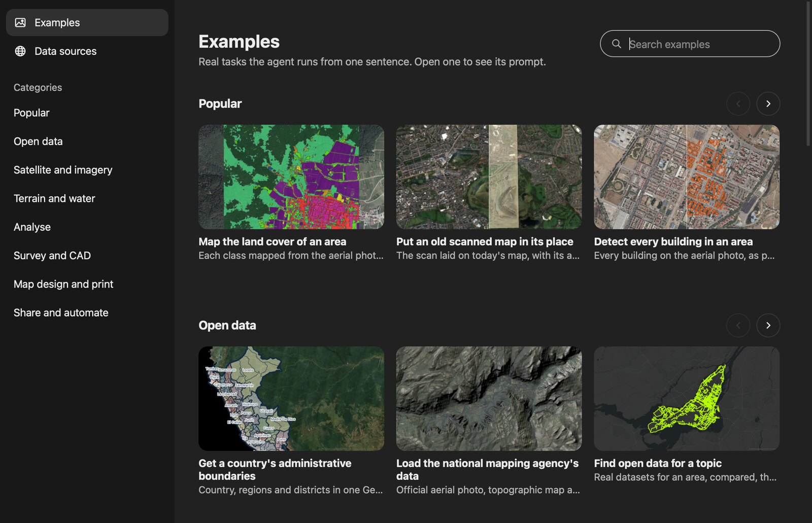Screen dimensions: 812x523
Task: Go back in the Popular carousel
Action: click(x=738, y=103)
